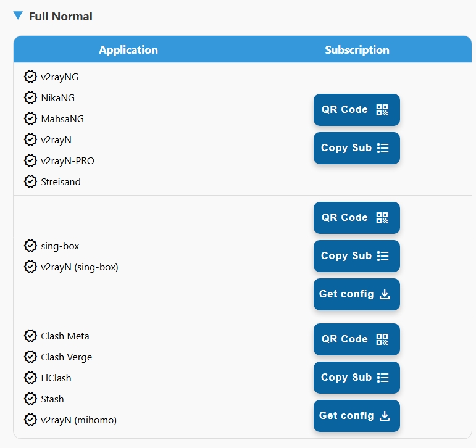Open QR Code for Clash Meta group
The height and width of the screenshot is (448, 476).
pos(357,339)
